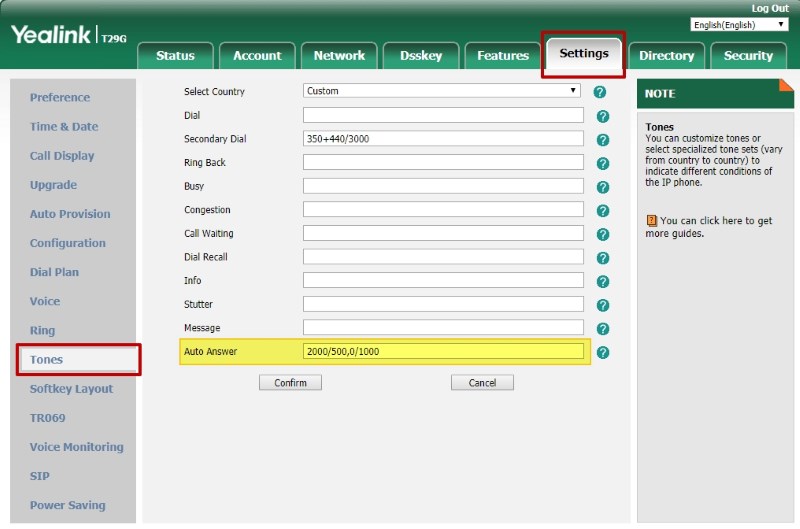Open help icon for Info tone
Screen dimensions: 800x529
pos(603,282)
